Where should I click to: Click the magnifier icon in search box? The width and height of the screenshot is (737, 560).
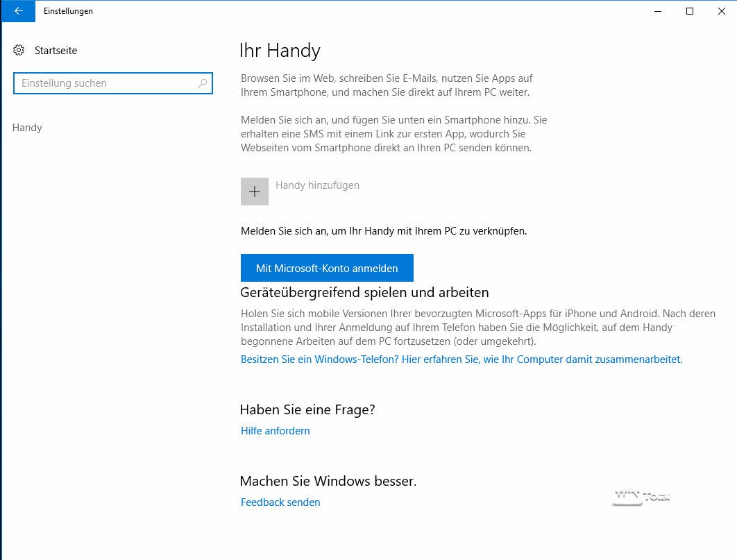pos(203,83)
